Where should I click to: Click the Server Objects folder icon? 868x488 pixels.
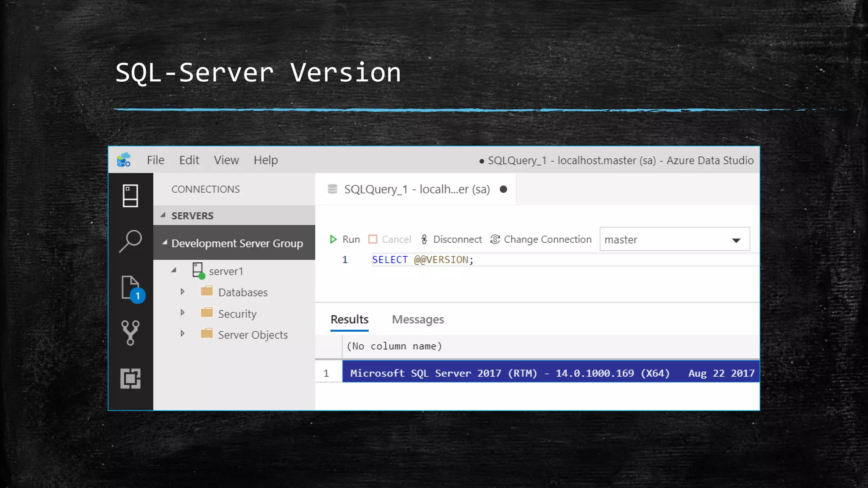pos(207,333)
